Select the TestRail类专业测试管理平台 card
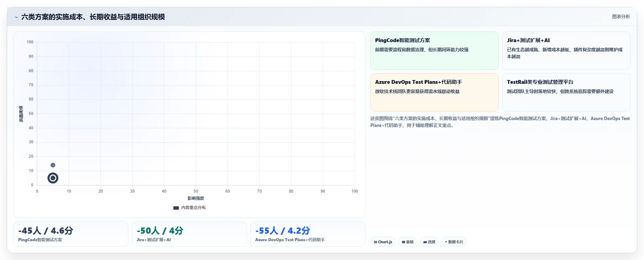The width and height of the screenshot is (644, 260). click(x=566, y=92)
